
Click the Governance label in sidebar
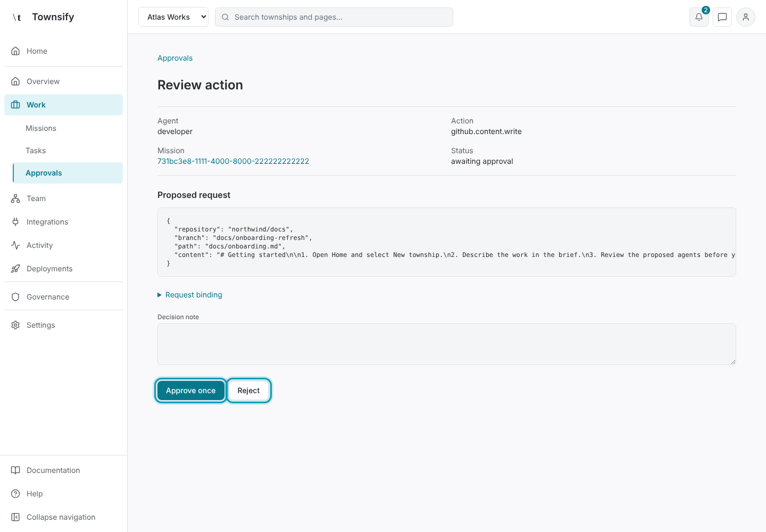(48, 297)
